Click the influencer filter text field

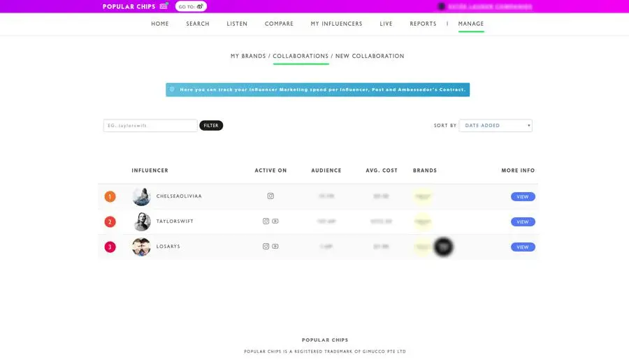point(150,126)
